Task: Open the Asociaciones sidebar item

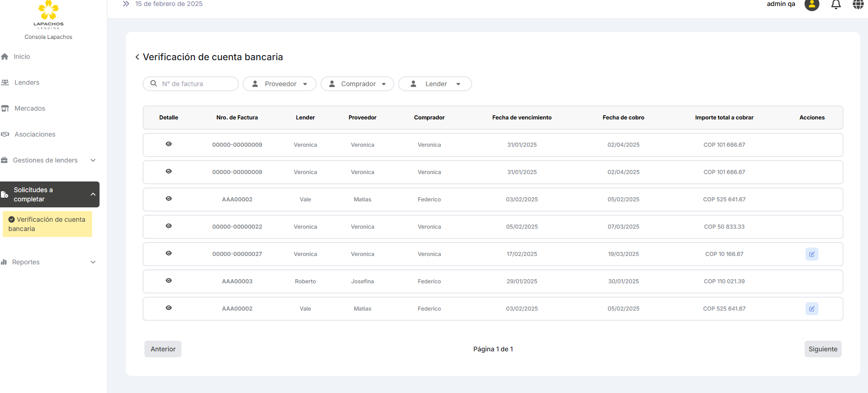Action: pos(35,134)
